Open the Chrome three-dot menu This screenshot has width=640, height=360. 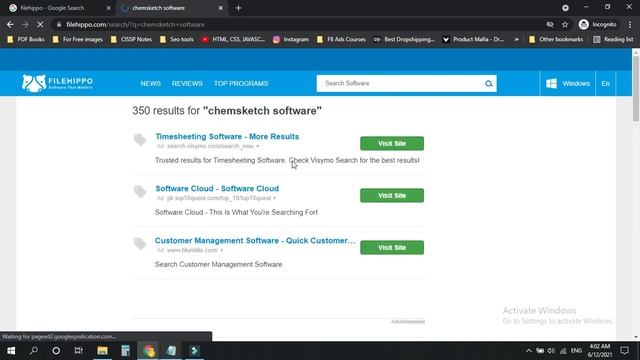630,24
